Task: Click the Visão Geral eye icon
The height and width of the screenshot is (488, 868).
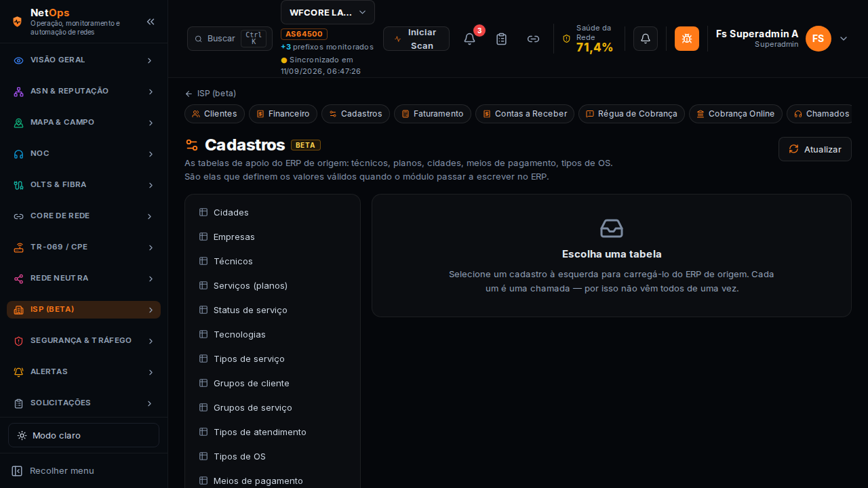Action: (x=19, y=60)
